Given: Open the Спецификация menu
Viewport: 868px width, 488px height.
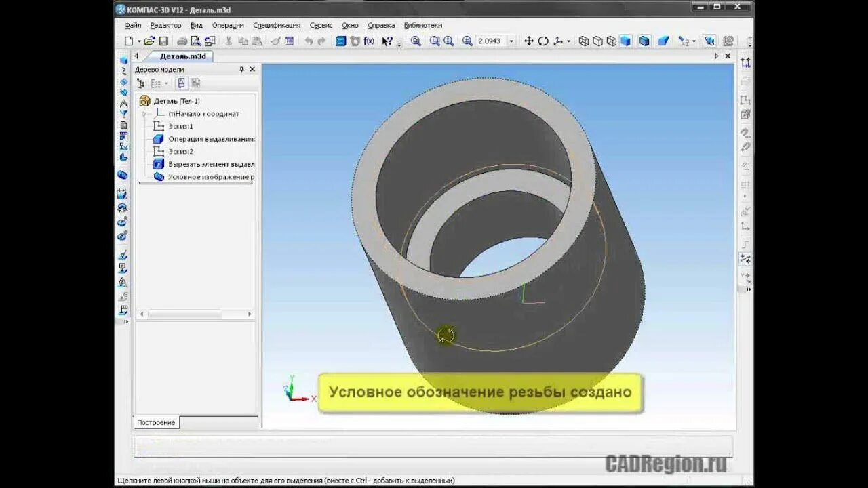Looking at the screenshot, I should pos(277,25).
